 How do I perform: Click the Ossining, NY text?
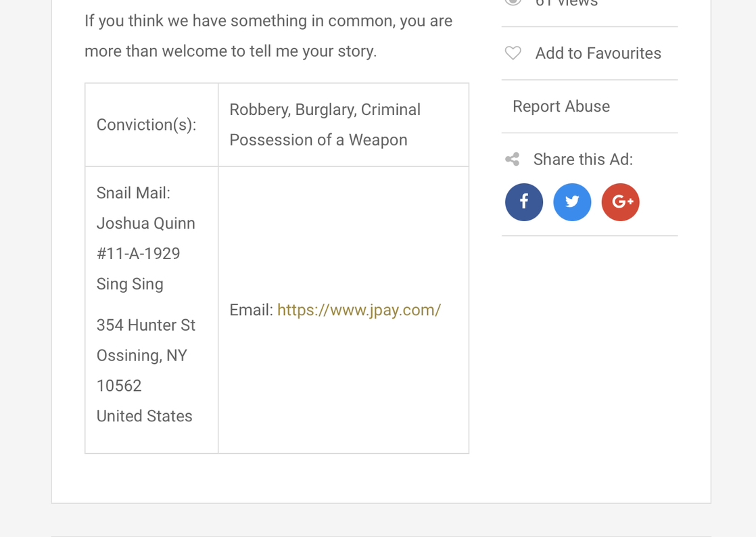click(x=142, y=356)
